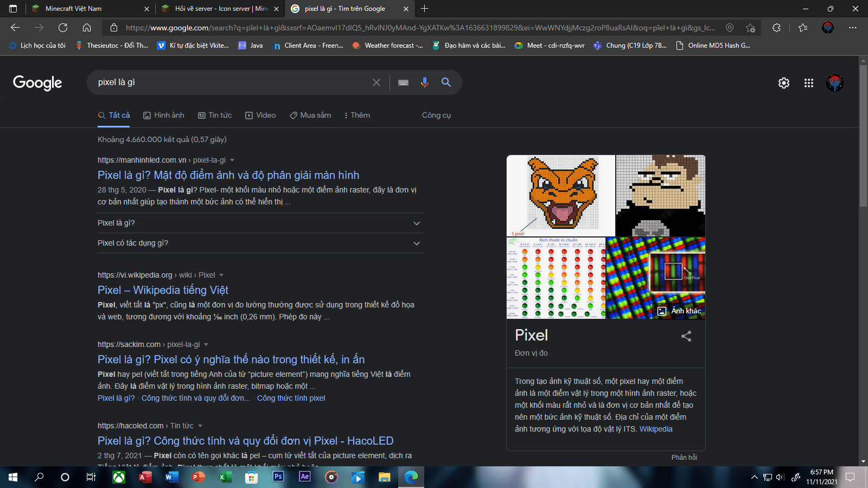Click in the Google search input field
Viewport: 868px width, 488px height.
(228, 82)
